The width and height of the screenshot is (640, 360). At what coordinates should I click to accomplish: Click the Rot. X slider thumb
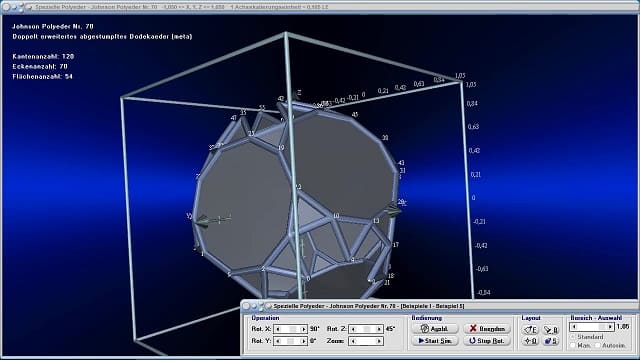[293, 329]
